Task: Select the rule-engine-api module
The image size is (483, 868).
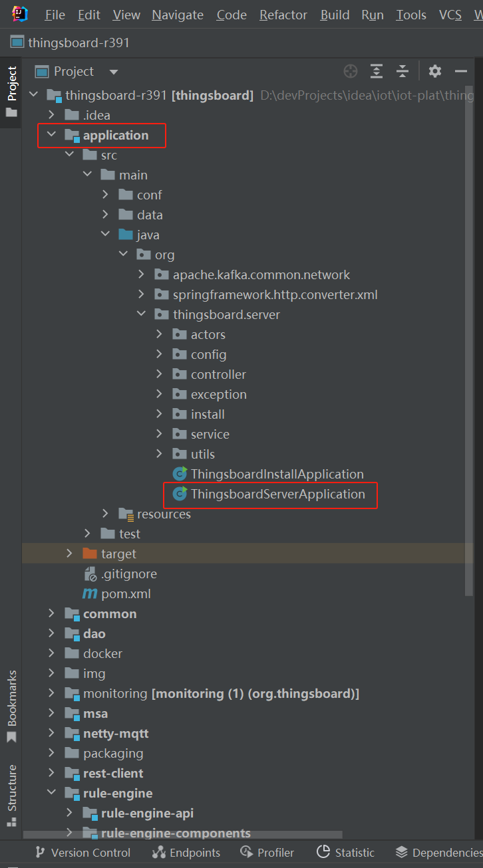Action: (x=147, y=813)
